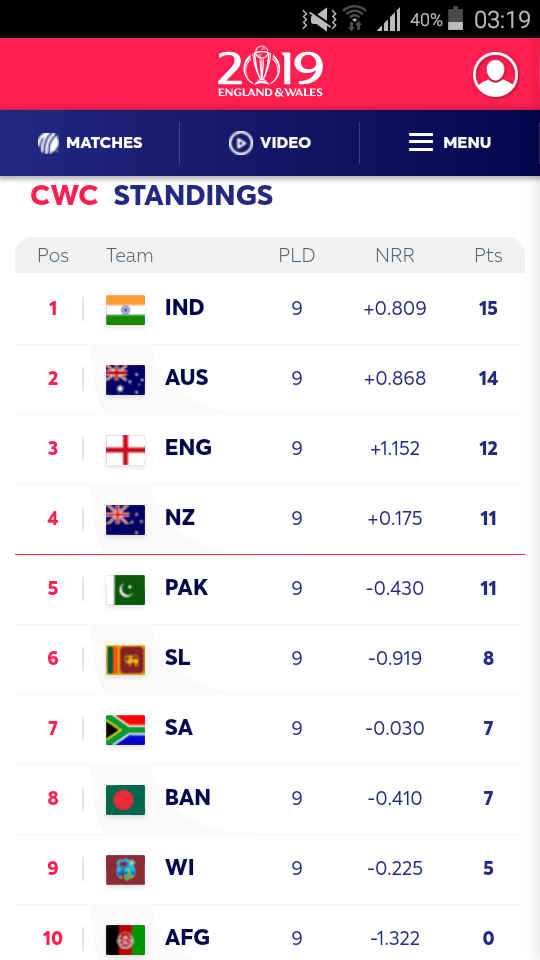Tap the Bangladesh flag icon
This screenshot has width=540, height=960.
point(126,800)
